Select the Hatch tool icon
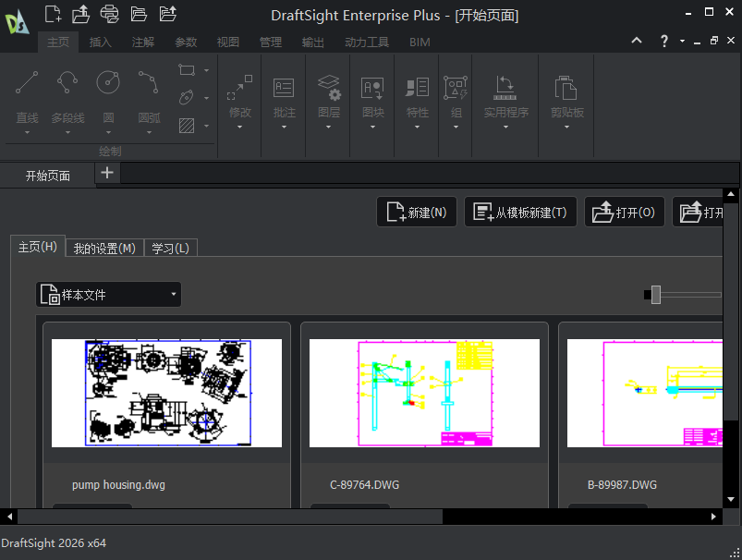Image resolution: width=742 pixels, height=560 pixels. click(187, 126)
